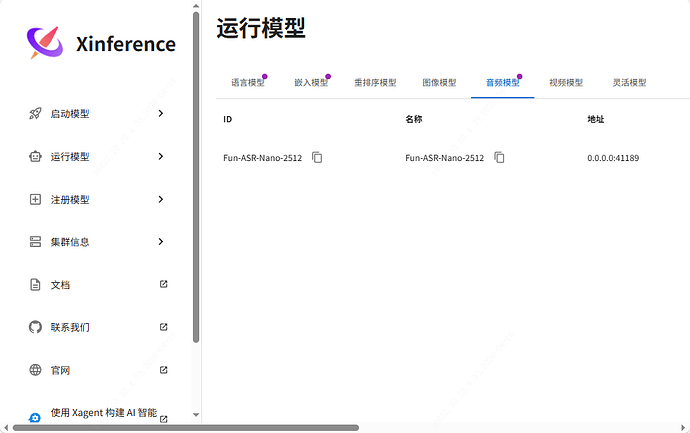690x433 pixels.
Task: Click the globe icon beside 官网
Action: tap(35, 370)
